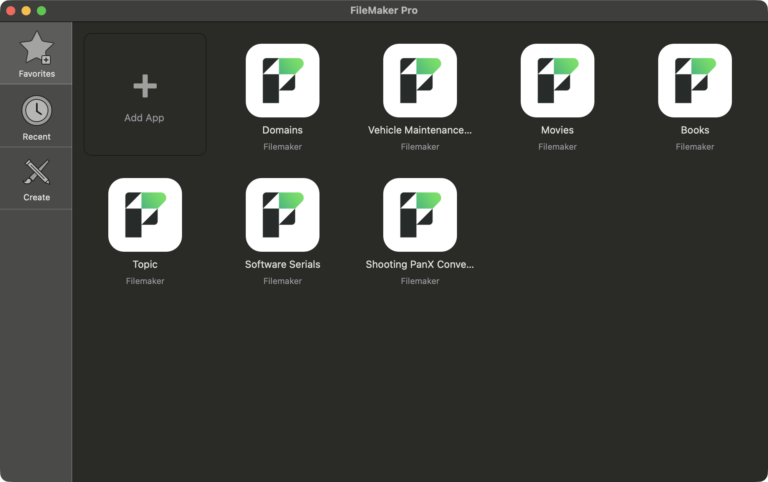Open the Favorites star icon in sidebar

tap(37, 48)
